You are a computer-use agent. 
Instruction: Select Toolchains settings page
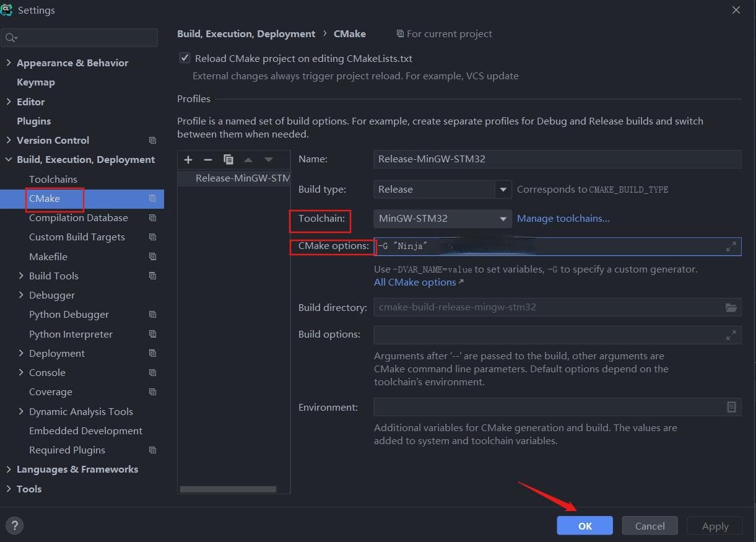pyautogui.click(x=53, y=179)
